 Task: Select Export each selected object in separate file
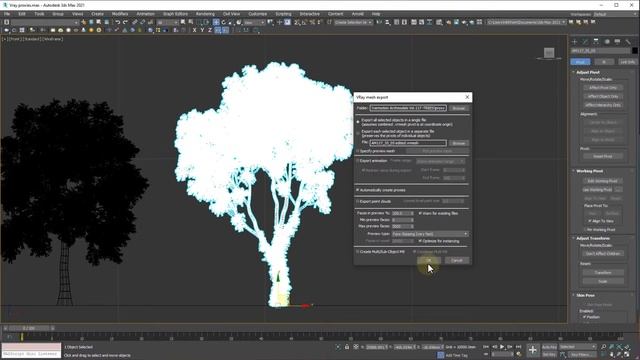pos(358,133)
